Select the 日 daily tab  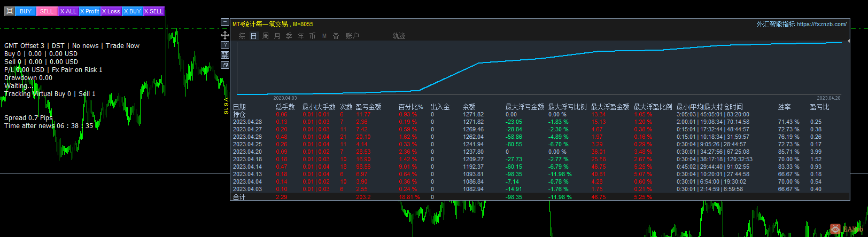point(253,36)
